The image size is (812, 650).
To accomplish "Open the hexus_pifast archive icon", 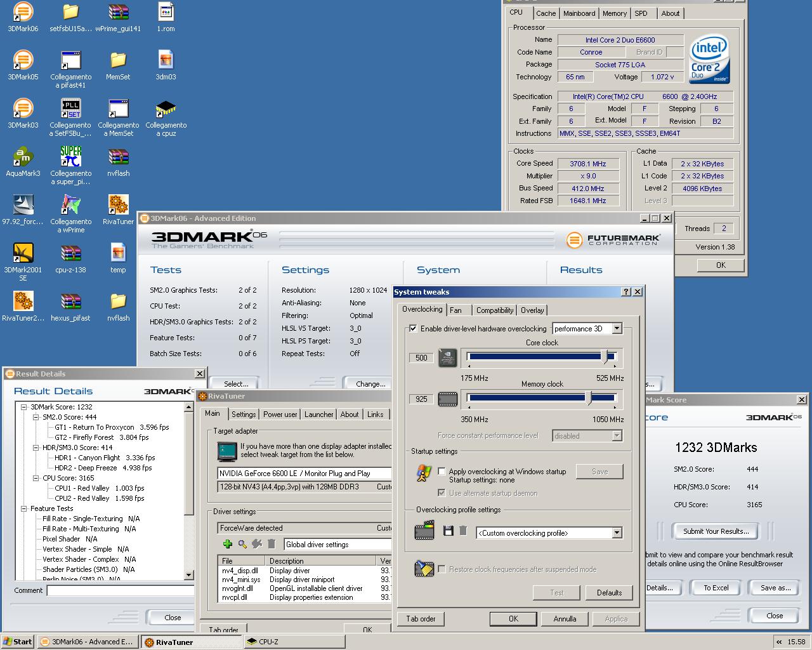I will [x=70, y=306].
